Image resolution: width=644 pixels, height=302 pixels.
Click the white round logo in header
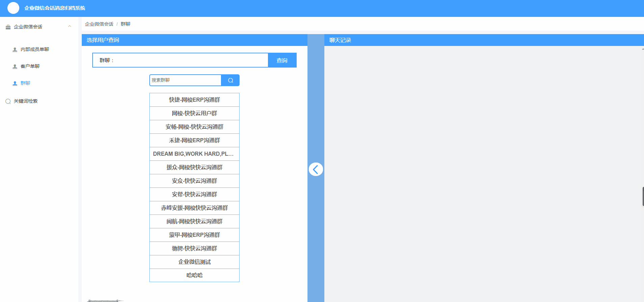(x=13, y=8)
